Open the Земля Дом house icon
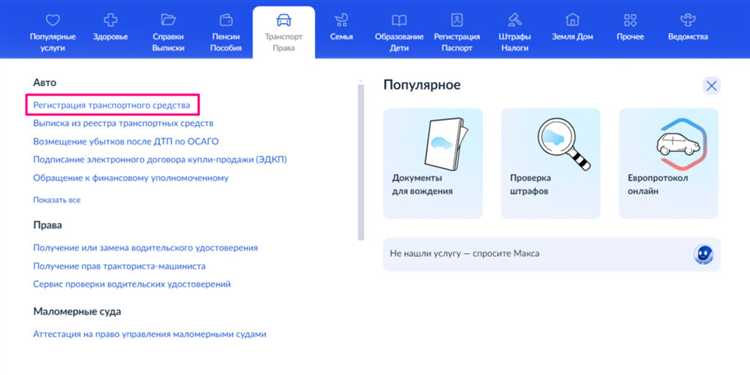The width and height of the screenshot is (750, 375). 572,20
